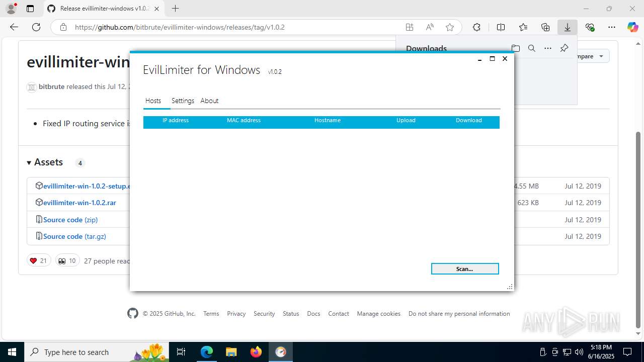Download evillimiter-win-1.0.2-setup file
Viewport: 644px width, 362px height.
87,186
